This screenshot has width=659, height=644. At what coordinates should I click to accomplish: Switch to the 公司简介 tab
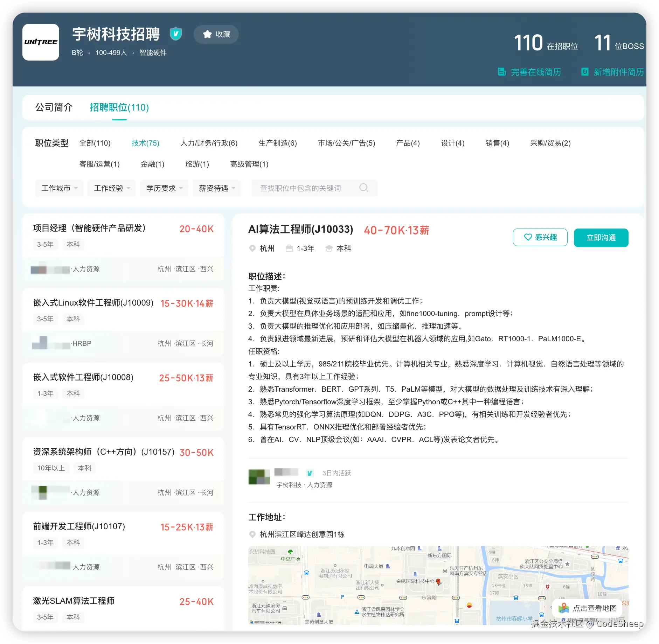coord(54,107)
